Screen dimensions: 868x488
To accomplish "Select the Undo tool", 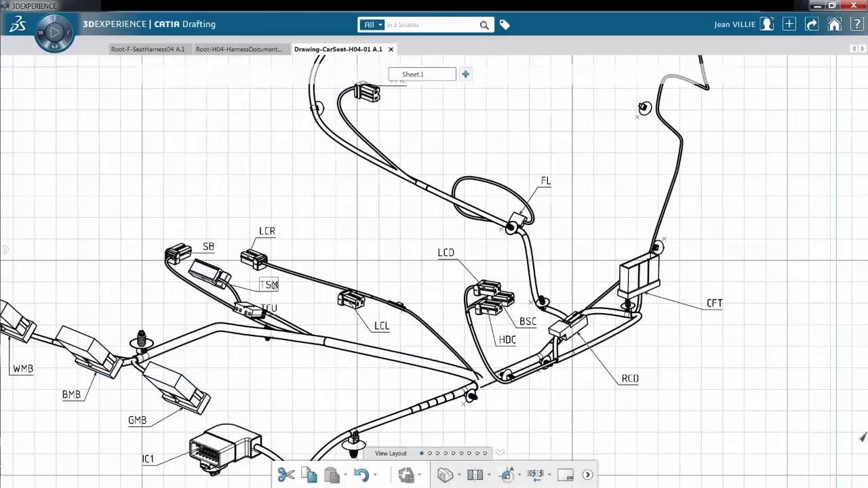I will click(361, 474).
